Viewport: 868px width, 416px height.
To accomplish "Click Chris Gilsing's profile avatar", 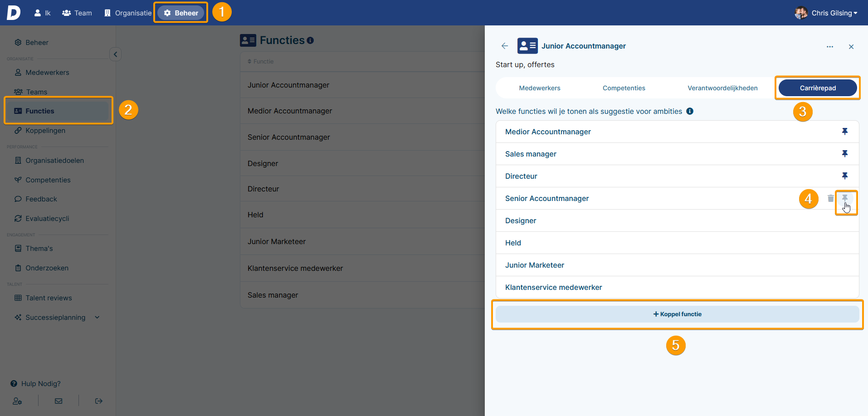I will pyautogui.click(x=801, y=13).
